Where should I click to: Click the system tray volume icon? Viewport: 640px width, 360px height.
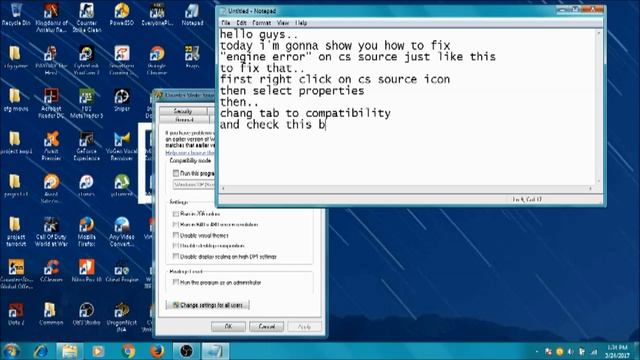click(x=571, y=351)
